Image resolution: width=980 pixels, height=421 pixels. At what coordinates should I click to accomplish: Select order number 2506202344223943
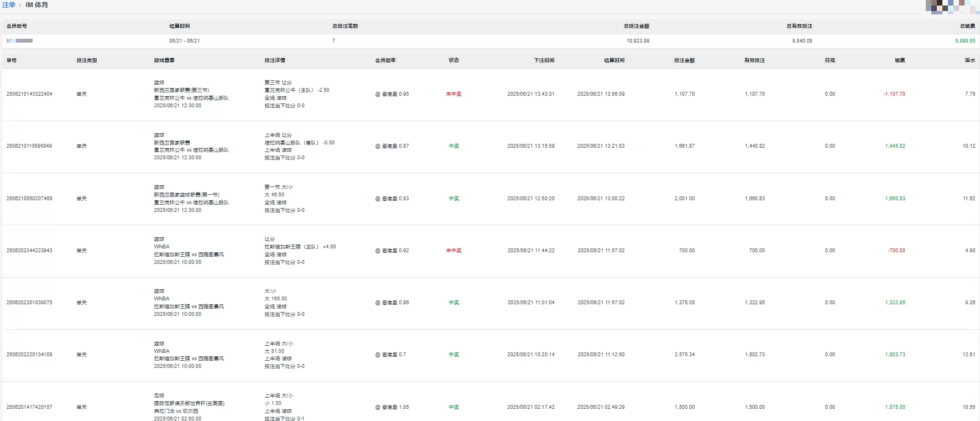tap(29, 251)
